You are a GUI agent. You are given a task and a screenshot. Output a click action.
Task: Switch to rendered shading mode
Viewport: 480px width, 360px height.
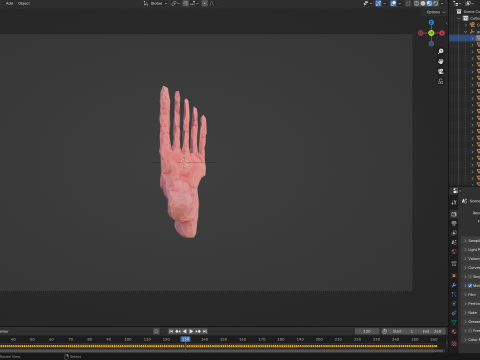tap(436, 3)
